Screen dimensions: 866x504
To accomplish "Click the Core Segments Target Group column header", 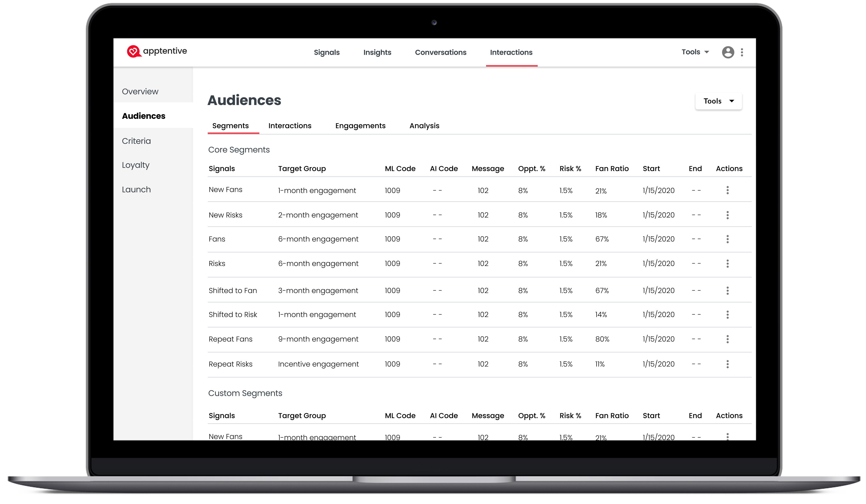I will click(302, 169).
